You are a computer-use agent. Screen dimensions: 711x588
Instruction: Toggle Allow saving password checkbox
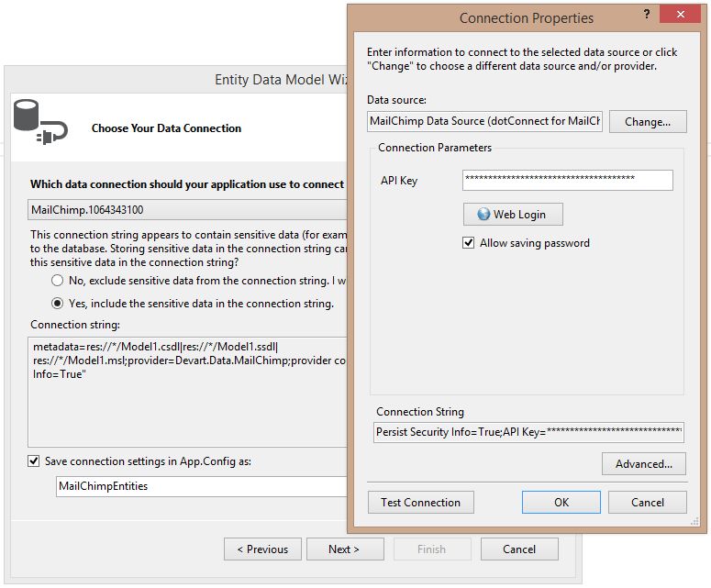(x=470, y=243)
